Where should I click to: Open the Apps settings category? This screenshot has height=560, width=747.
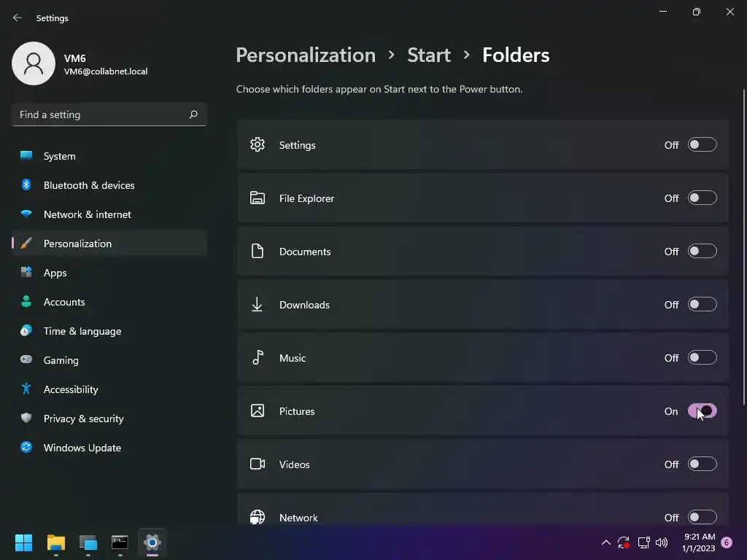109,273
